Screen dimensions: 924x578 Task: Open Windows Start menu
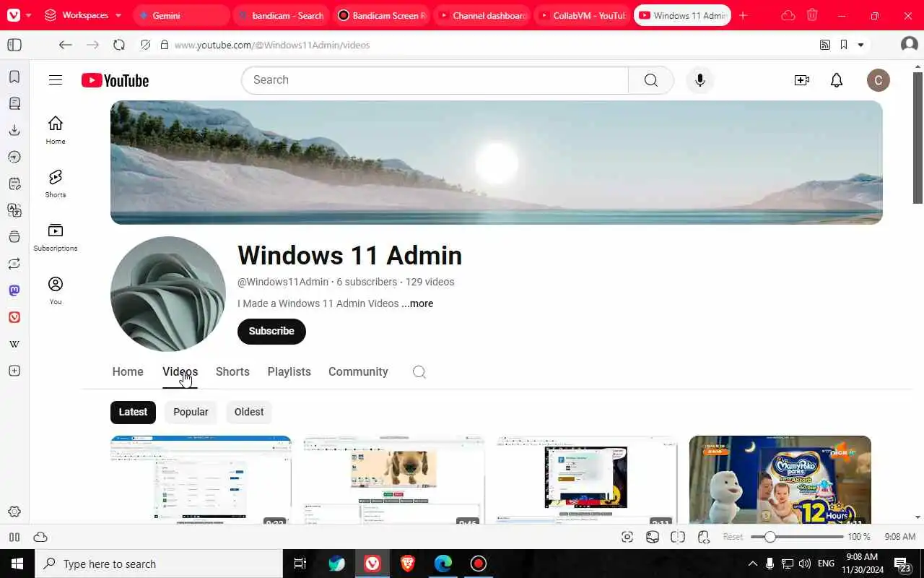coord(17,564)
